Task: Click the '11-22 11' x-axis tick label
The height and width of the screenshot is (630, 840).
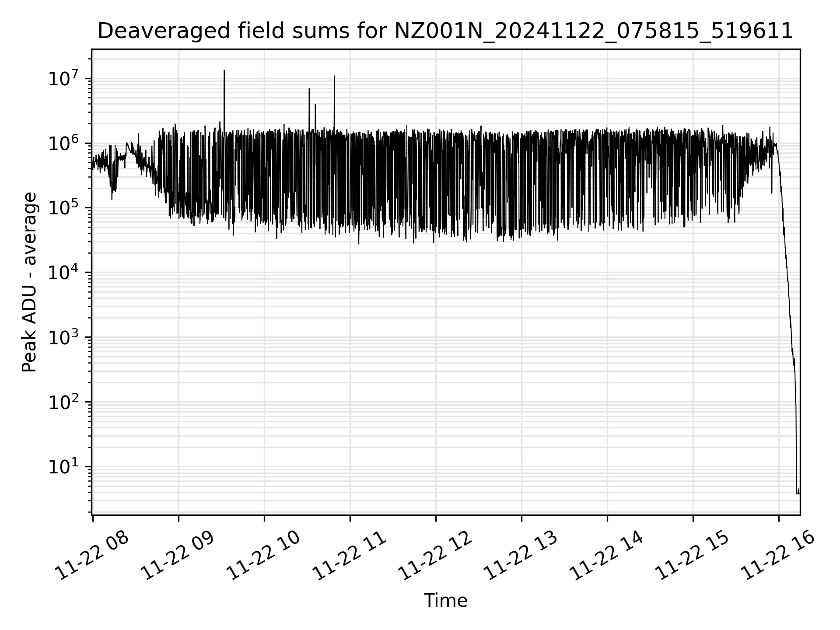Action: pos(350,556)
